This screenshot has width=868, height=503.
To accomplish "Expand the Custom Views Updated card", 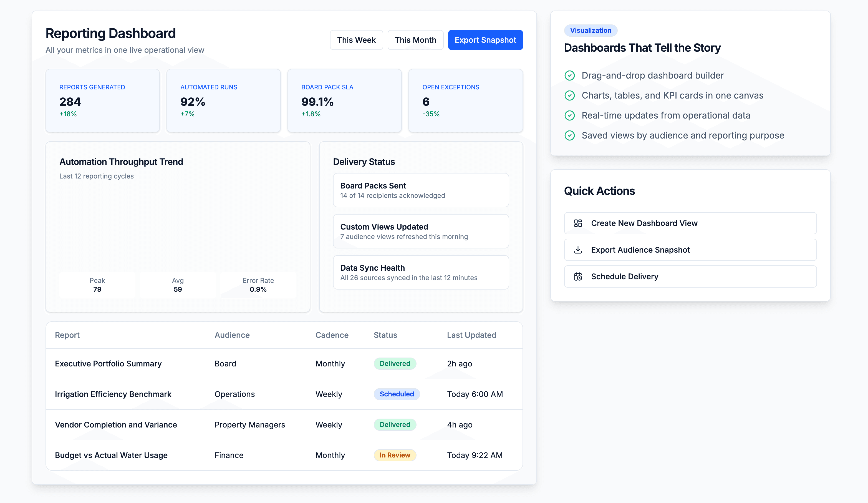I will [x=421, y=231].
